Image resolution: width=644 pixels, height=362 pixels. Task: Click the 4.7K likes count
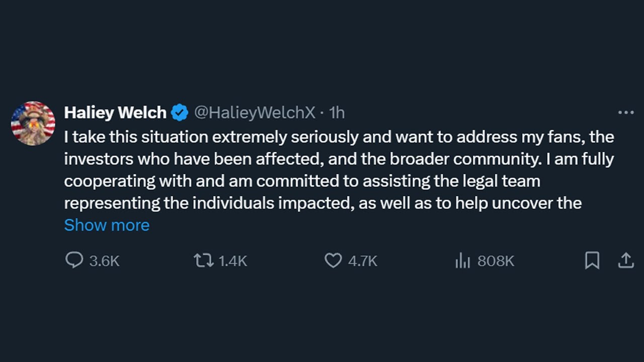[x=362, y=261]
